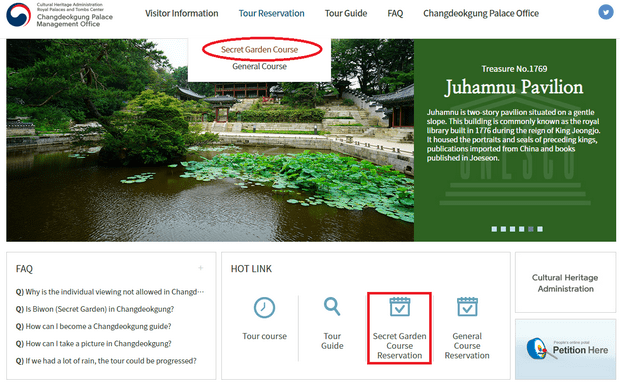The image size is (620, 383).
Task: Click the Tour Guide magnifier icon
Action: 332,306
